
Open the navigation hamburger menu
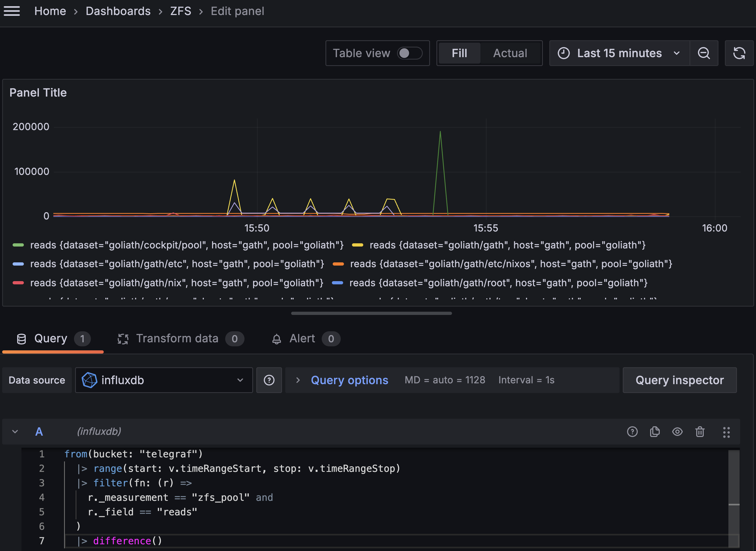[12, 11]
